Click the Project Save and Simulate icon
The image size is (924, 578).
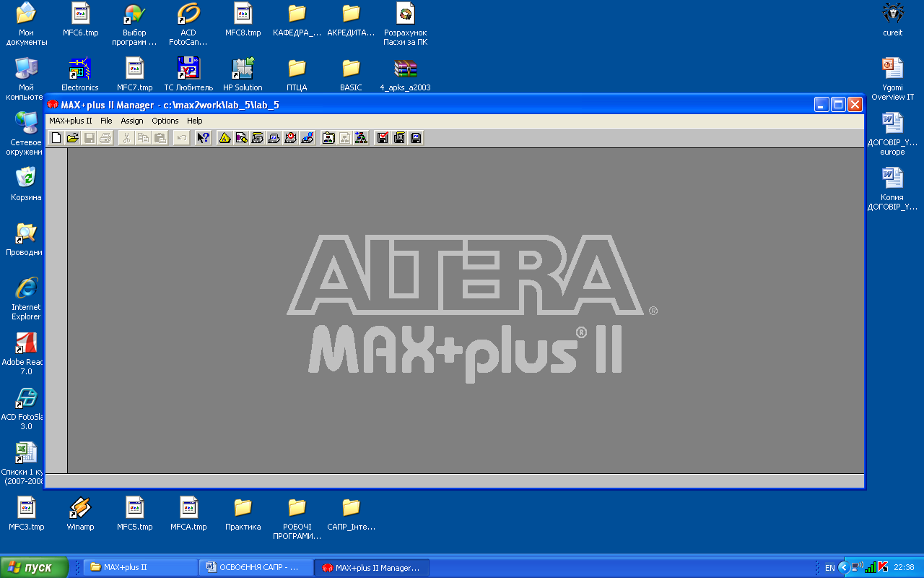(x=416, y=137)
